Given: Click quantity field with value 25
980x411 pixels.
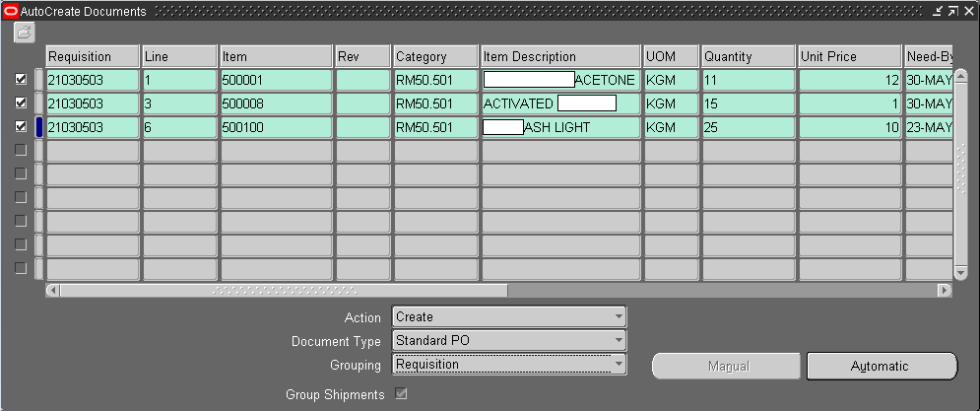Looking at the screenshot, I should click(749, 127).
